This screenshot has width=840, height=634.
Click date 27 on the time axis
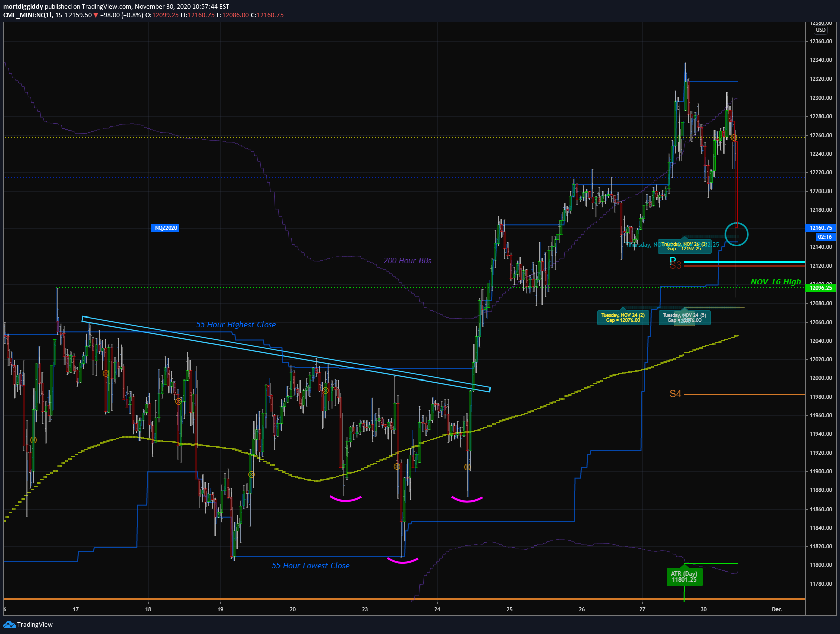[x=642, y=609]
